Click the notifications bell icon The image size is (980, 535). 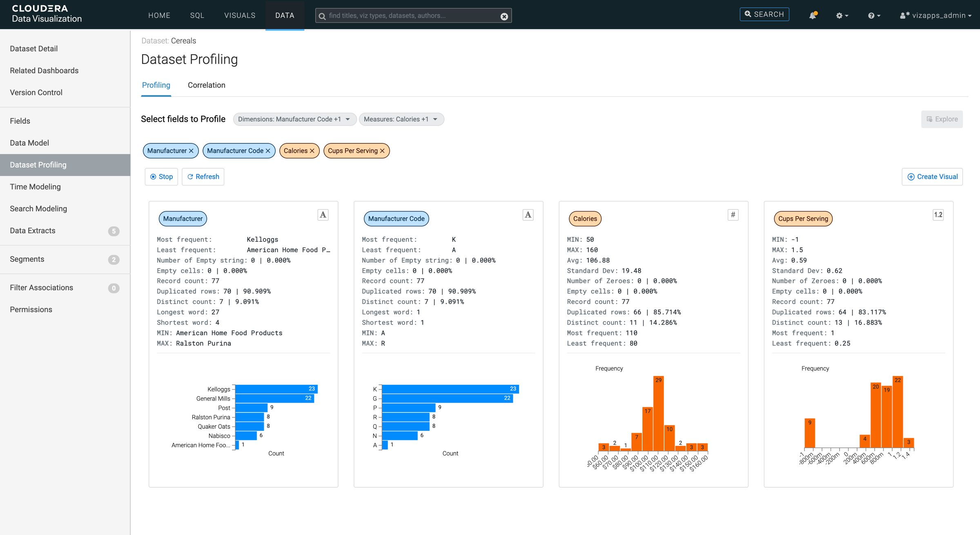(812, 16)
